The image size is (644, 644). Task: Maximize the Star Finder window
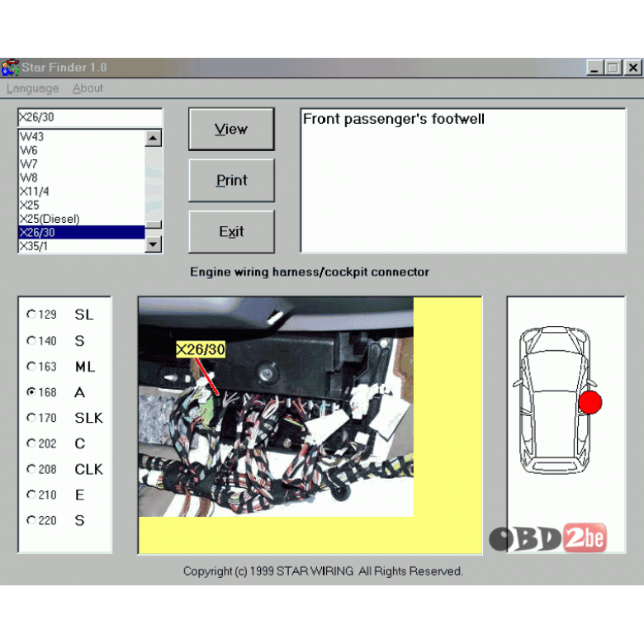click(613, 68)
